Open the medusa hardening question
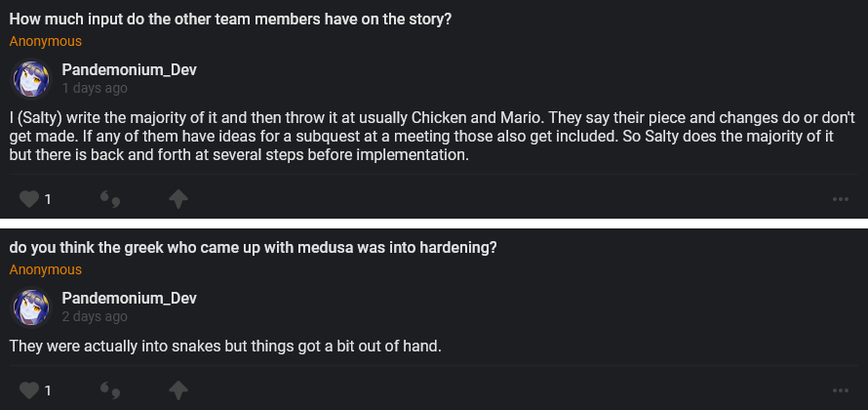 click(254, 248)
